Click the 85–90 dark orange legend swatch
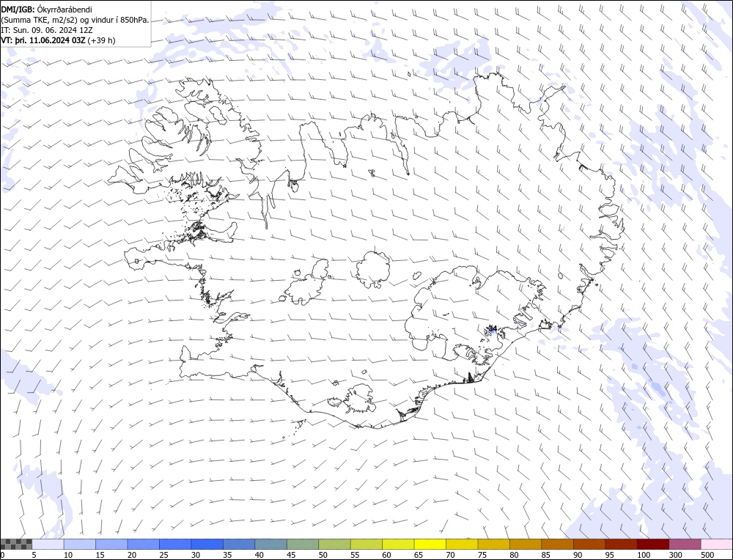 coord(557,544)
